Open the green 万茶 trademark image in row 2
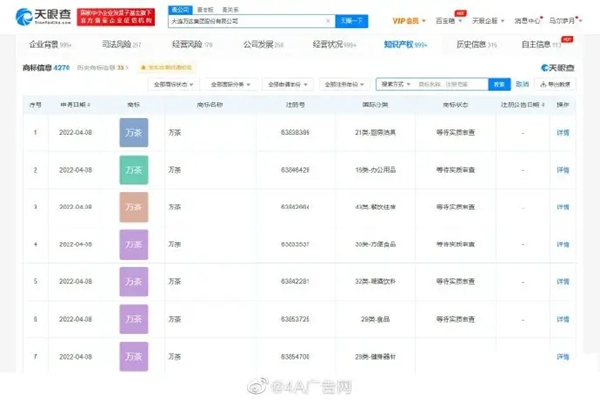 tap(134, 170)
